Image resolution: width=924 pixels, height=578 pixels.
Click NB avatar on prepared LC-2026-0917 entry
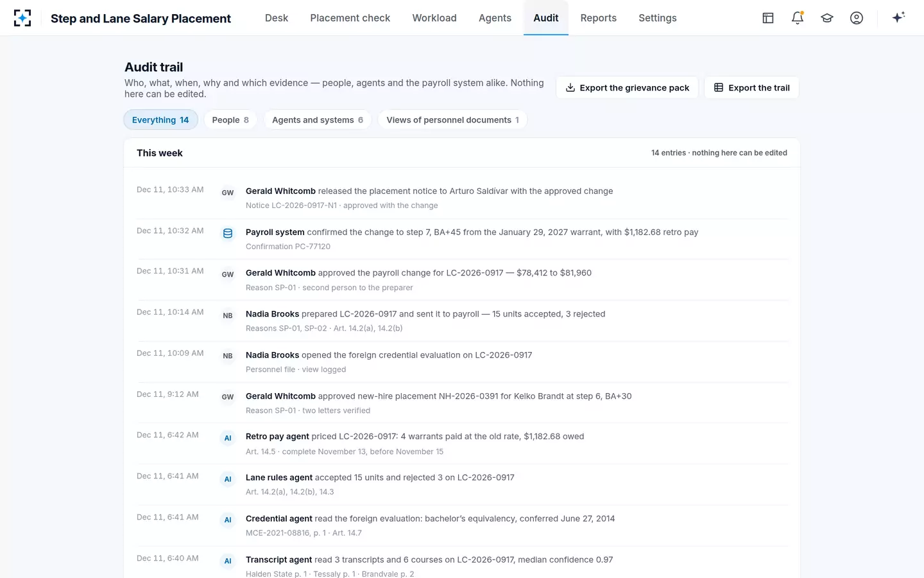coord(228,315)
